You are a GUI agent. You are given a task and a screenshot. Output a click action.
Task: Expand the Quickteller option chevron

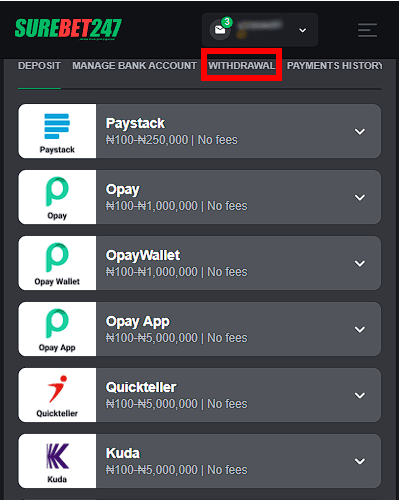[x=360, y=395]
